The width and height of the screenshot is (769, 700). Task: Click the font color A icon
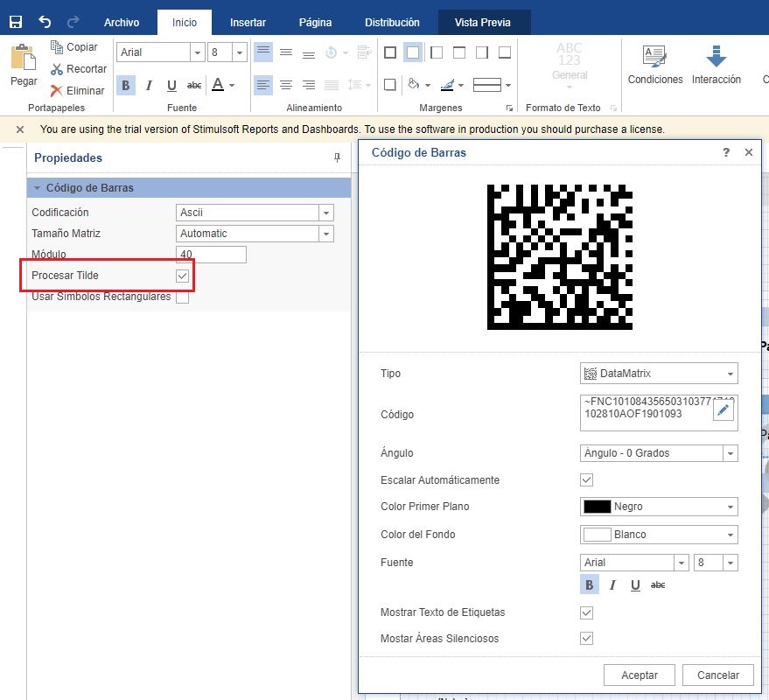coord(218,85)
